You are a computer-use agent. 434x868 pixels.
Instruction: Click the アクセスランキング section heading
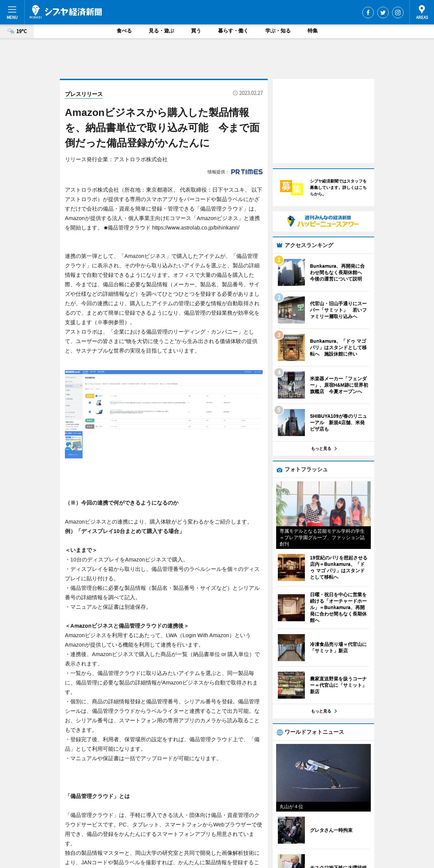[309, 245]
